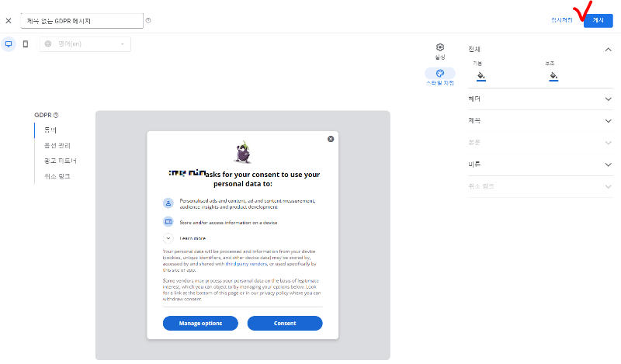Screen dimensions: 621x364
Task: Click 'Store and/or access information on a device' text
Action: coord(228,223)
